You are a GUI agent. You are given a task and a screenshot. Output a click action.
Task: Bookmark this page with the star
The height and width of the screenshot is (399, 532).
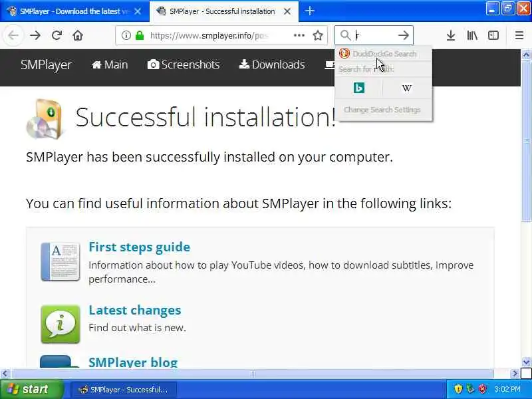318,35
